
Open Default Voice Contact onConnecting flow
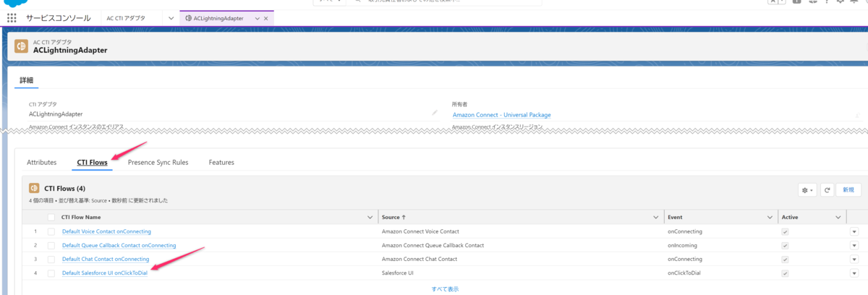(x=106, y=231)
